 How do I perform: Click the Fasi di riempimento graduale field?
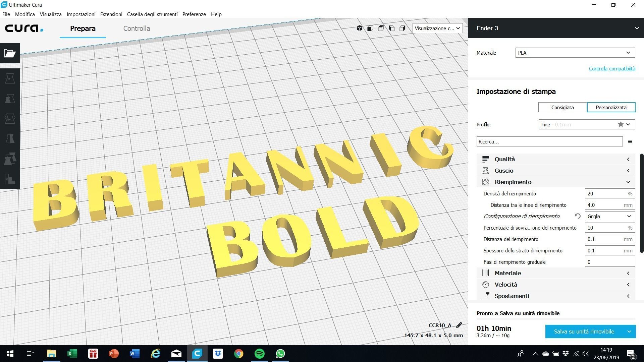(610, 262)
